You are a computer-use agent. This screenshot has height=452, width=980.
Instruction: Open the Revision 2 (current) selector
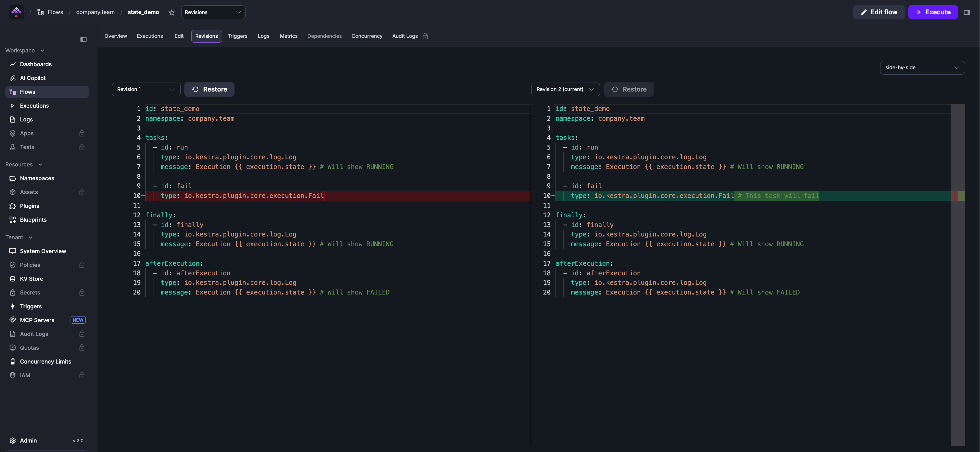point(565,89)
